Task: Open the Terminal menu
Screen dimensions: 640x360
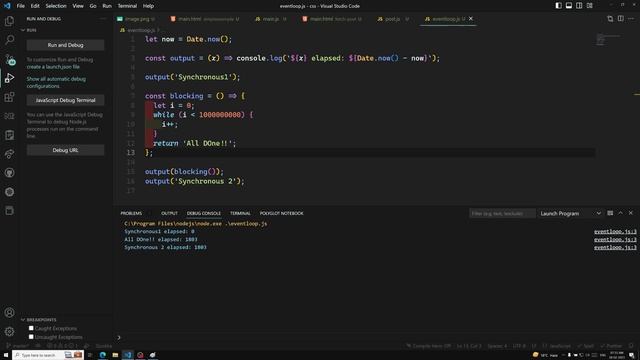Action: [x=127, y=6]
